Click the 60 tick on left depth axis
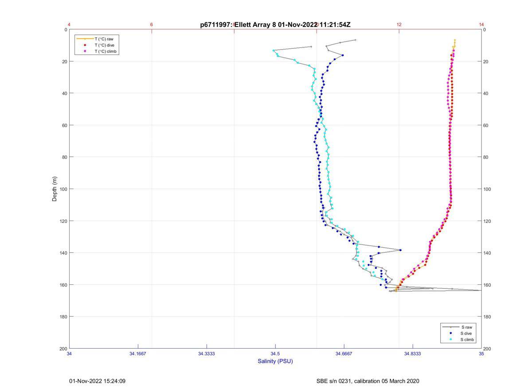This screenshot has height=392, width=532. [65, 125]
